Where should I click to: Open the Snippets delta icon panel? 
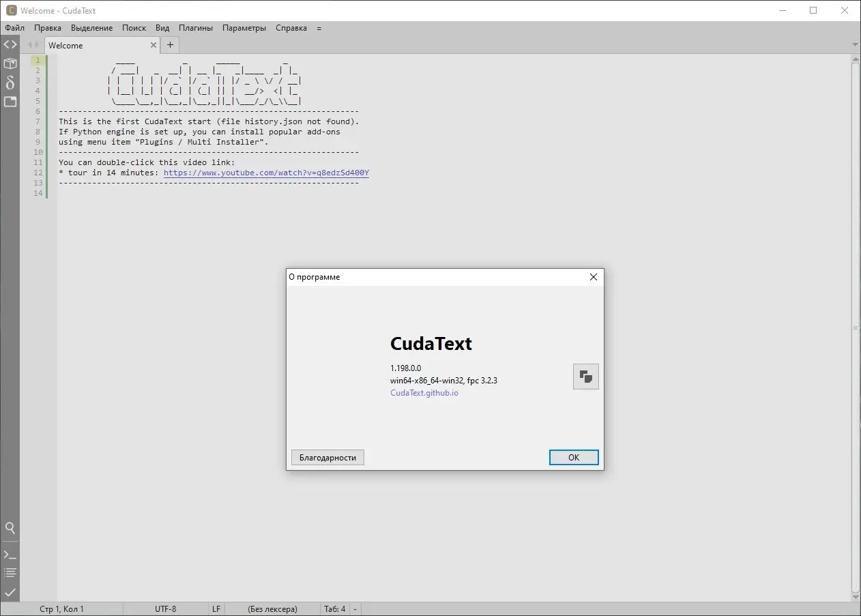pyautogui.click(x=10, y=83)
